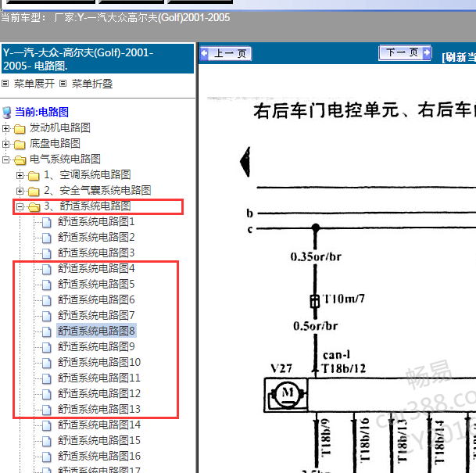
Task: Open 舒适系统电路图3 tree item
Action: 96,253
